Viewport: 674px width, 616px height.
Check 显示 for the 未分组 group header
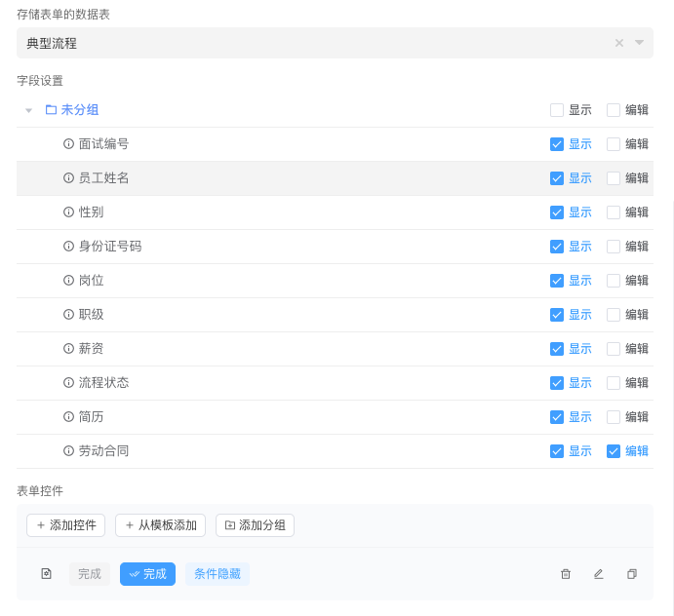[557, 110]
